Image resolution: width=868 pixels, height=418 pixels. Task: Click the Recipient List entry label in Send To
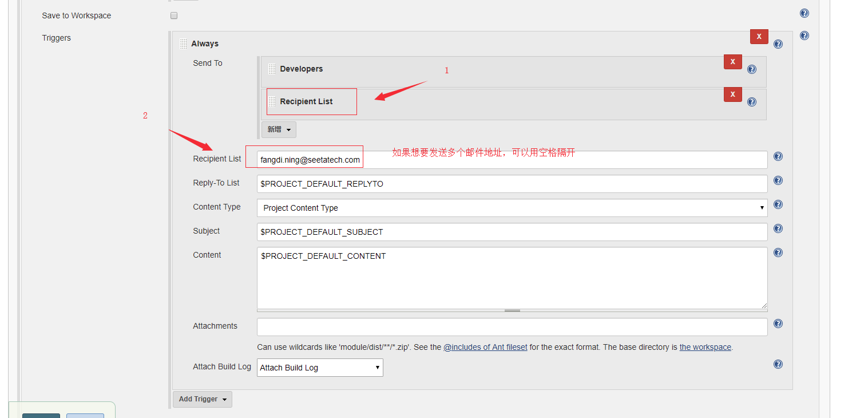pos(306,101)
